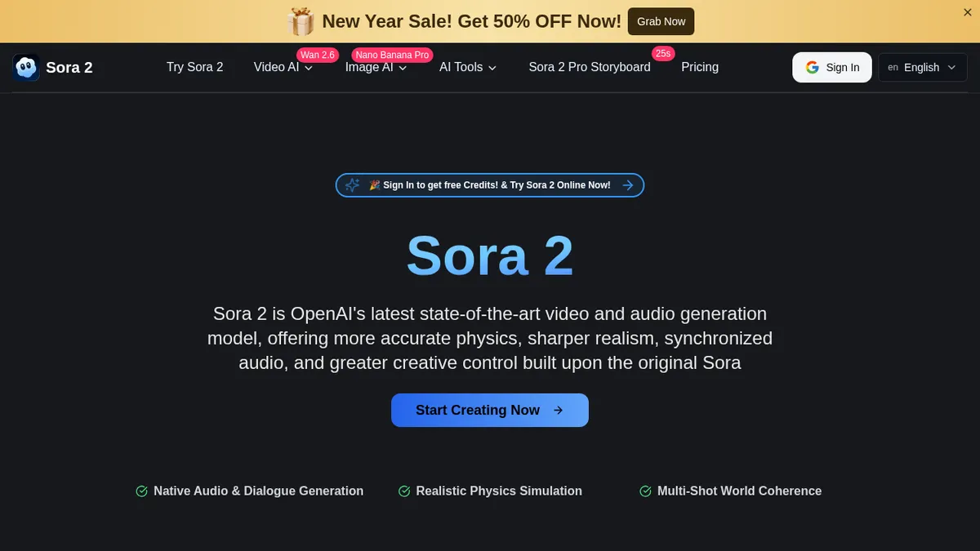Open the AI Tools dropdown
The width and height of the screenshot is (980, 551).
pos(467,67)
